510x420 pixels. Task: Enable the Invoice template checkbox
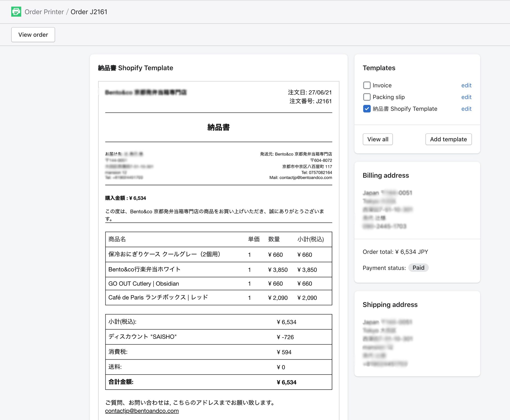point(367,85)
